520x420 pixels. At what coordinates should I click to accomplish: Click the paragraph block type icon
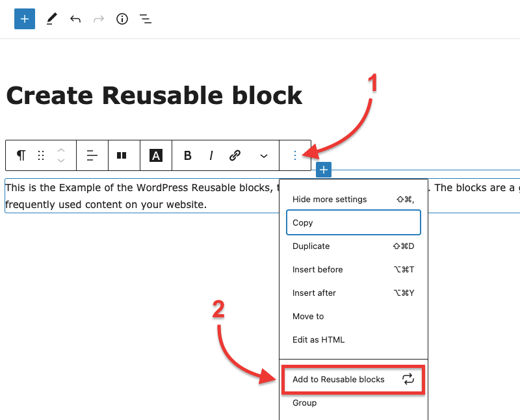point(21,155)
